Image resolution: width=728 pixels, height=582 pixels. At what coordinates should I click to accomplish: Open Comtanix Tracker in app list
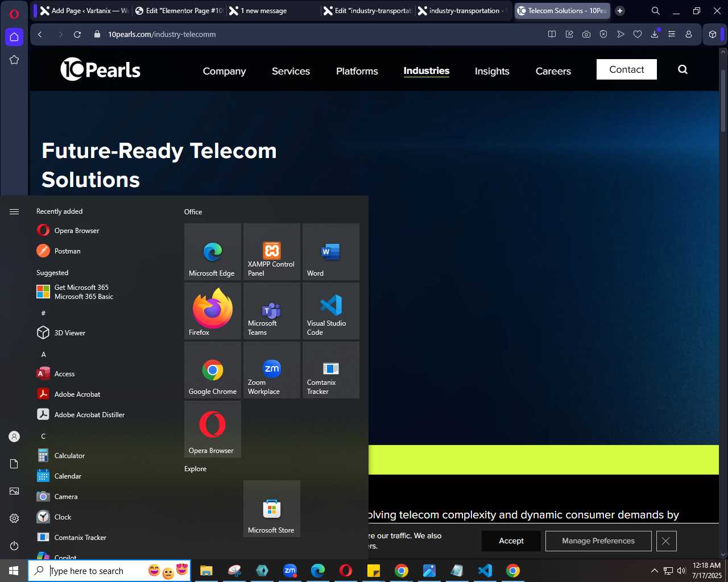[x=102, y=537]
